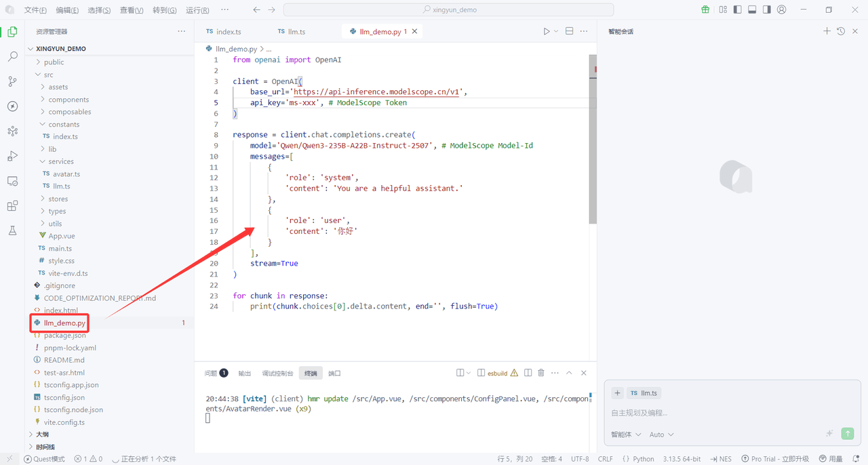Image resolution: width=868 pixels, height=465 pixels.
Task: Open the Extensions view in activity bar
Action: (x=12, y=206)
